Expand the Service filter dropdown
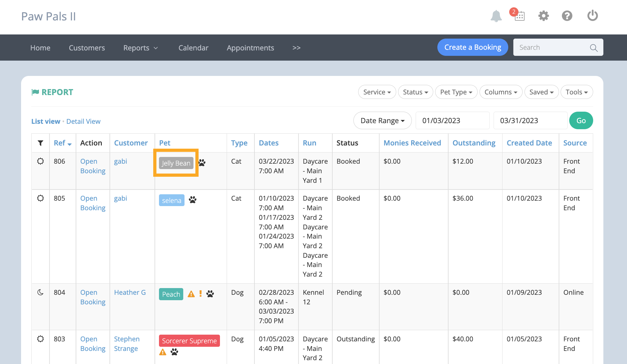The image size is (627, 364). [377, 92]
